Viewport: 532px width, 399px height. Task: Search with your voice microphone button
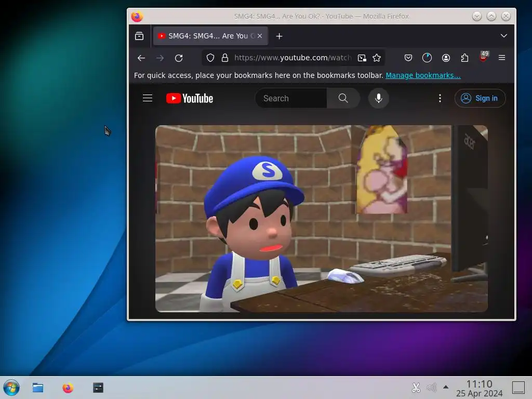tap(379, 98)
